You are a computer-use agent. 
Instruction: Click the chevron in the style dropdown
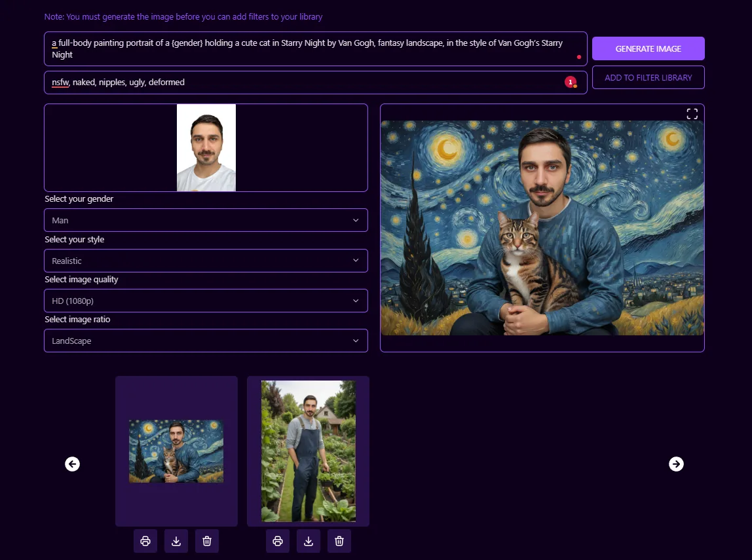coord(356,260)
